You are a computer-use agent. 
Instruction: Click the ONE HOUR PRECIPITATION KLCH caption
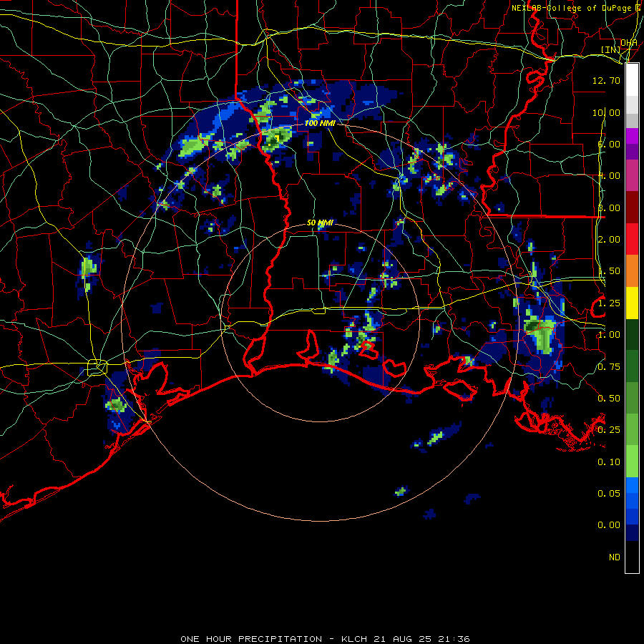pyautogui.click(x=325, y=639)
